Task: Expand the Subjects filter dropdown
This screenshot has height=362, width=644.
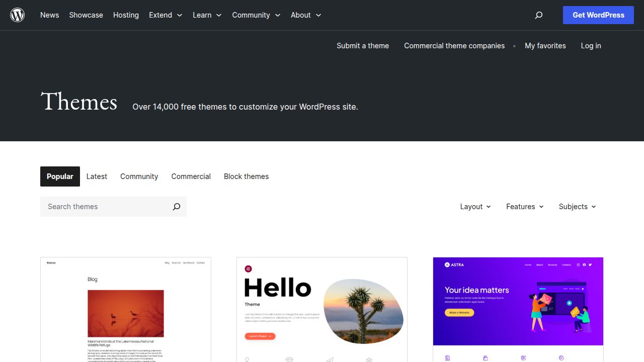Action: coord(577,207)
